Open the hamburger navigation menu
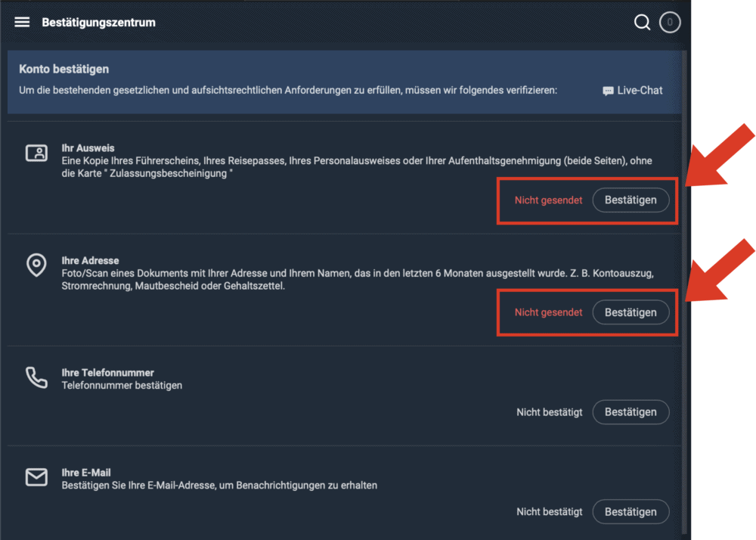Viewport: 756px width, 540px height. click(22, 22)
